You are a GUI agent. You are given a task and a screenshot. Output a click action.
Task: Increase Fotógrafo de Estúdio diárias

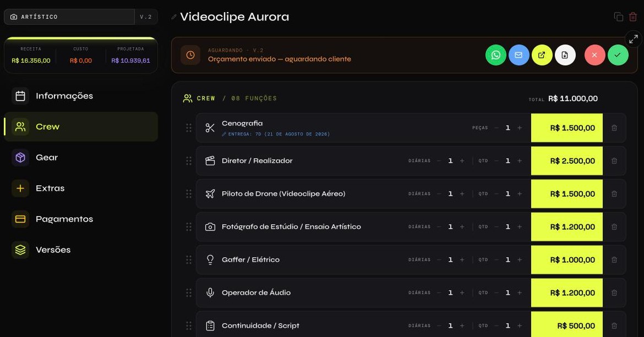pos(462,226)
